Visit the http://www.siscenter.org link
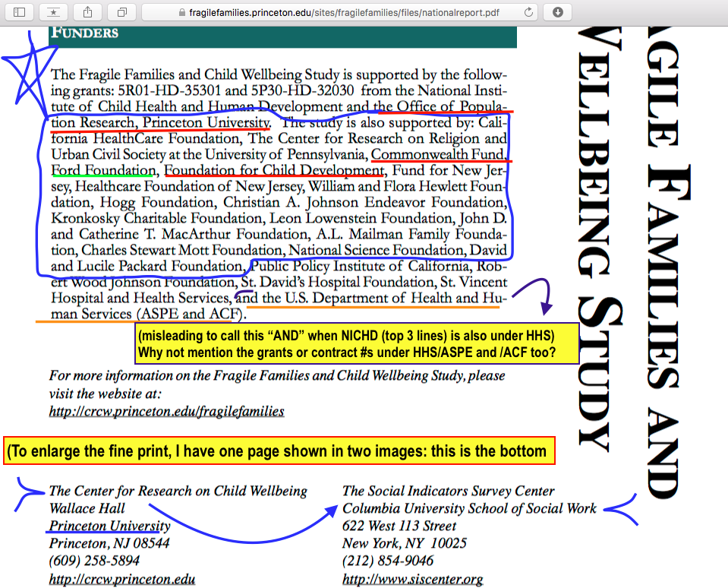The image size is (728, 588). click(412, 580)
